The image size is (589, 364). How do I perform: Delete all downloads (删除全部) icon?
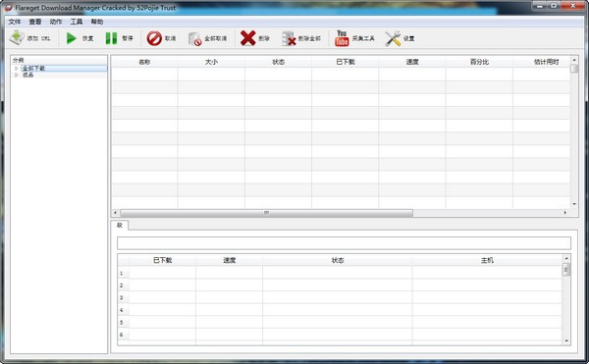click(x=289, y=38)
